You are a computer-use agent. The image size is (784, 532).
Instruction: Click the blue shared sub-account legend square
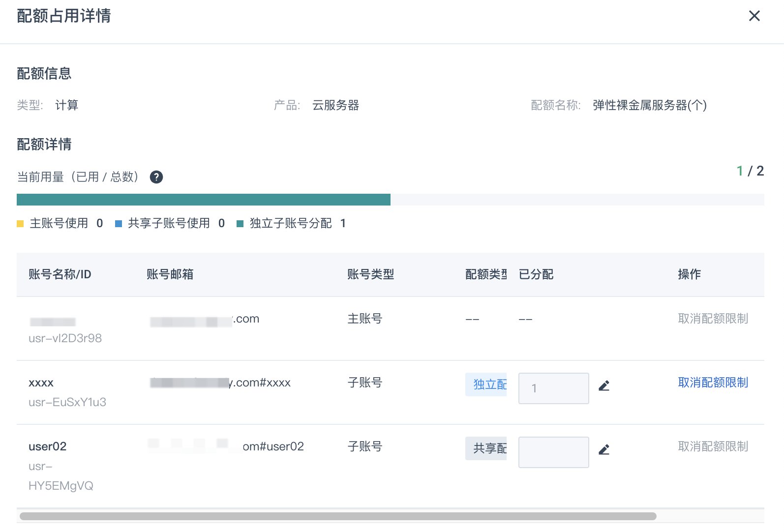click(x=119, y=224)
